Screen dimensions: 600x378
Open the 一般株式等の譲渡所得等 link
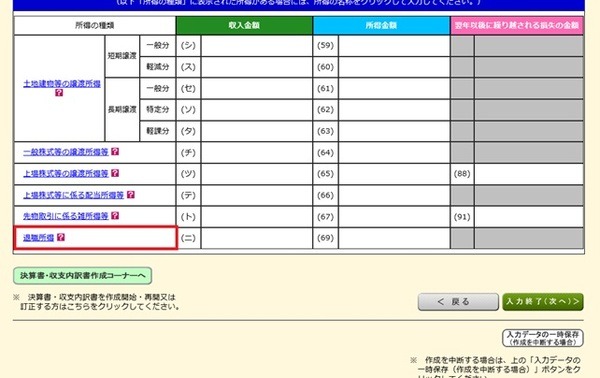coord(66,152)
